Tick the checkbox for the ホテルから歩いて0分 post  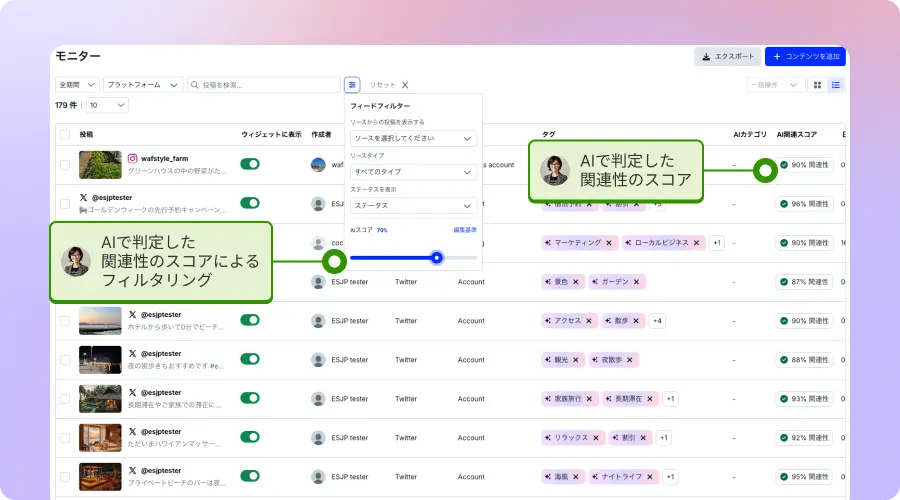coord(65,321)
